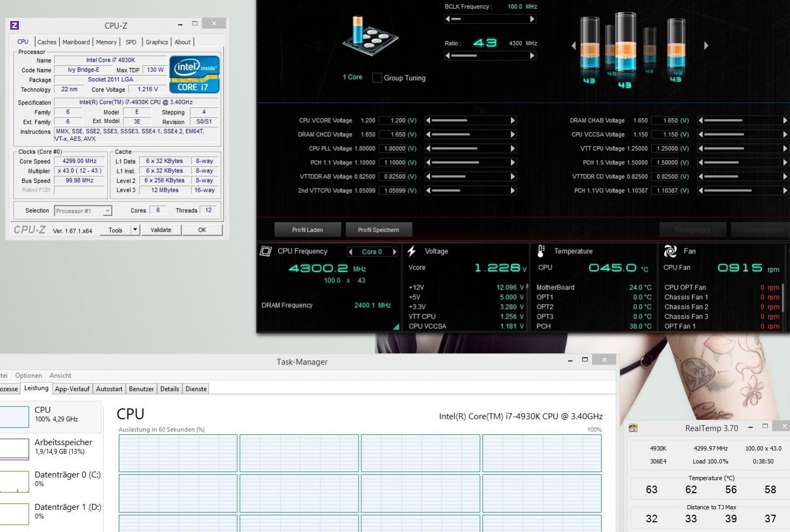The height and width of the screenshot is (532, 790).
Task: Click the CPU PLL Voltage value field
Action: (x=393, y=149)
